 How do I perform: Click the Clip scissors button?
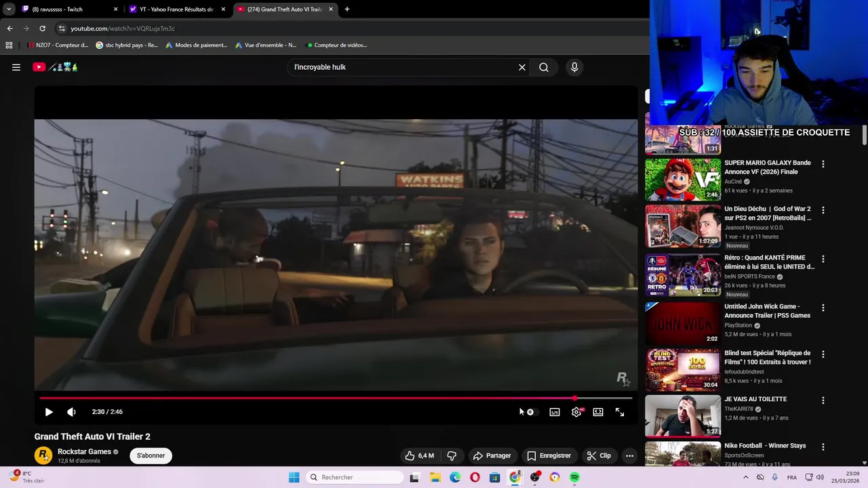coord(599,455)
